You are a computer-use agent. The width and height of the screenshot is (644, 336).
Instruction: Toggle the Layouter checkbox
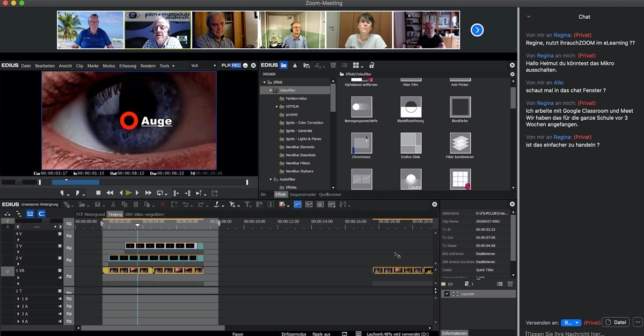[x=447, y=294]
